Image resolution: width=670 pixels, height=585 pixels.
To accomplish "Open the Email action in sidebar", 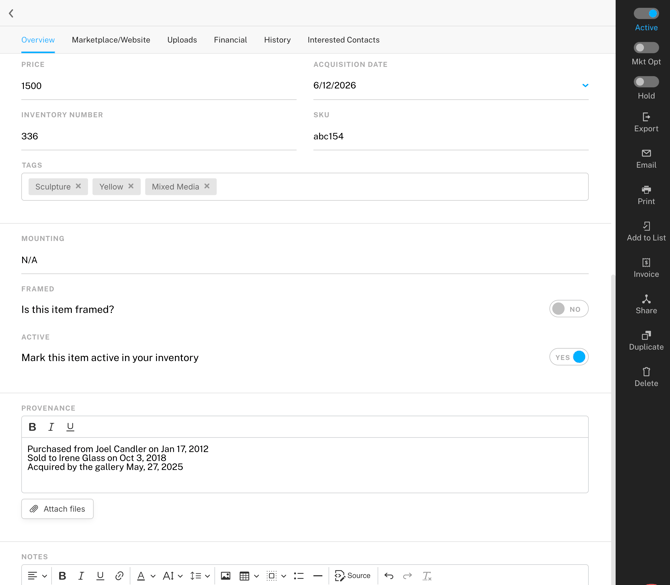I will tap(646, 159).
